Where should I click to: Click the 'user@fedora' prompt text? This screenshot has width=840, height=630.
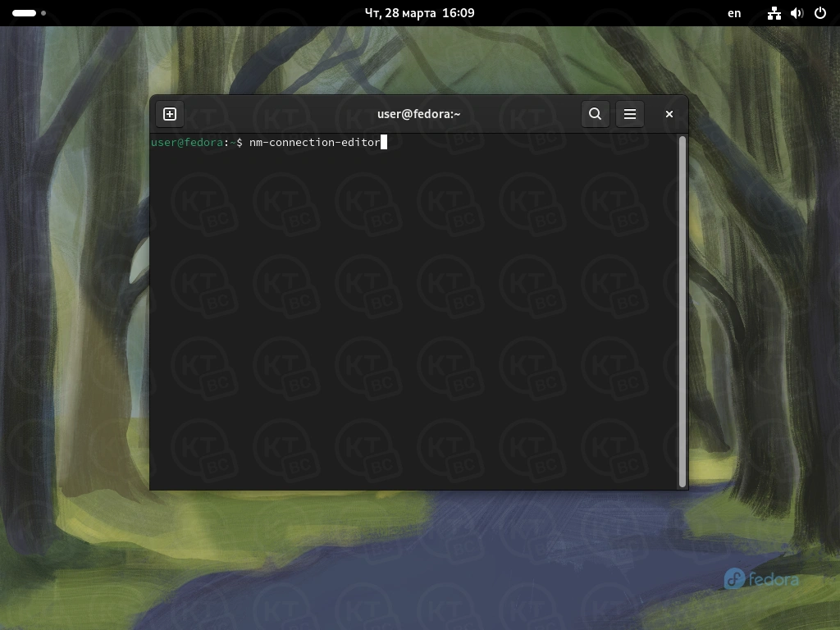pos(187,143)
